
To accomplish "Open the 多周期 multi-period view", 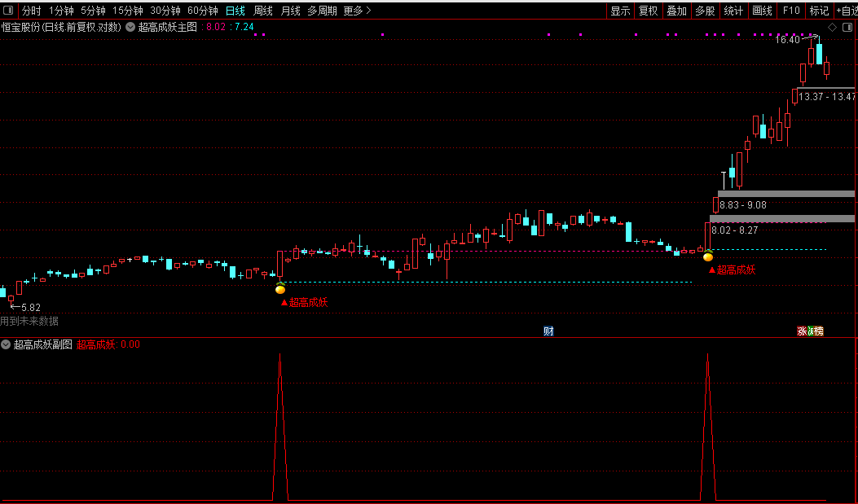I will pyautogui.click(x=322, y=11).
